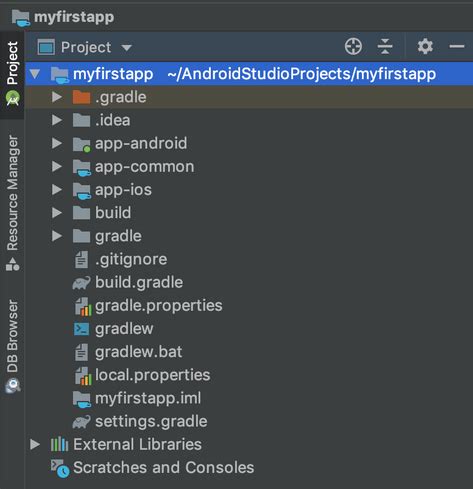This screenshot has height=489, width=473.
Task: Click the gradle.properties file icon
Action: [83, 306]
